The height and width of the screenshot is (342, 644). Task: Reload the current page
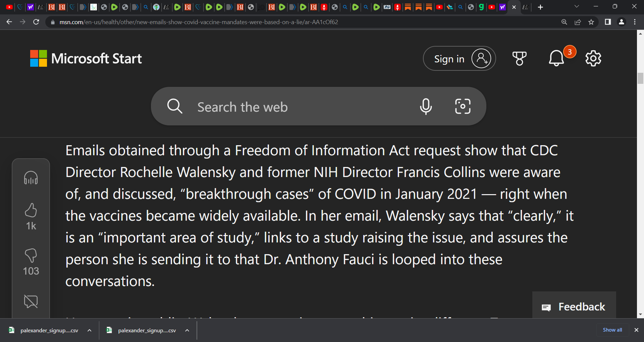click(x=36, y=22)
